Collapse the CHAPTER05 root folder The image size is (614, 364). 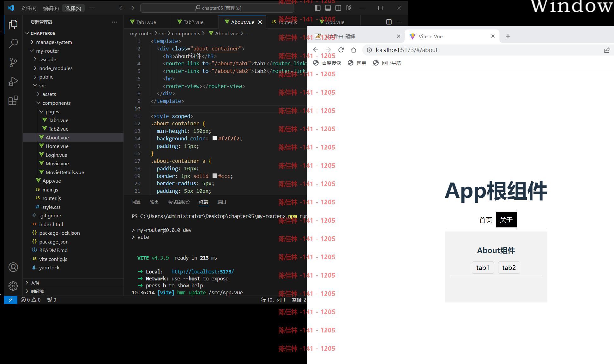27,33
